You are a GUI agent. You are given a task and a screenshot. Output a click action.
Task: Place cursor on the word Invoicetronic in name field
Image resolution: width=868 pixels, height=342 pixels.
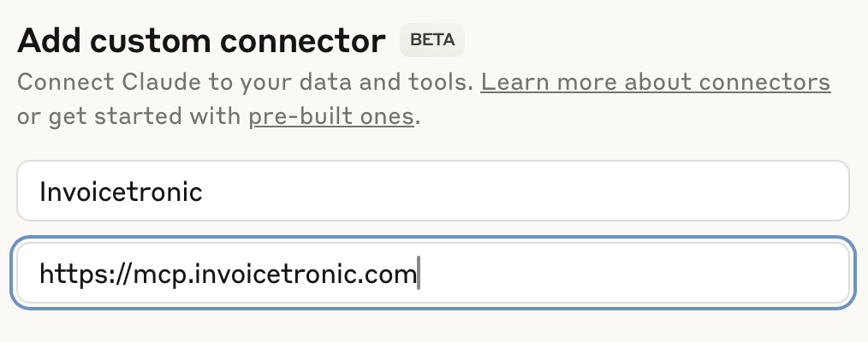pyautogui.click(x=121, y=191)
